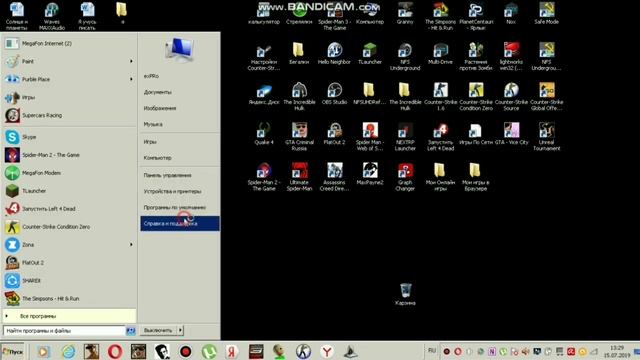Click the Найти программы и файлы search field

[64, 331]
